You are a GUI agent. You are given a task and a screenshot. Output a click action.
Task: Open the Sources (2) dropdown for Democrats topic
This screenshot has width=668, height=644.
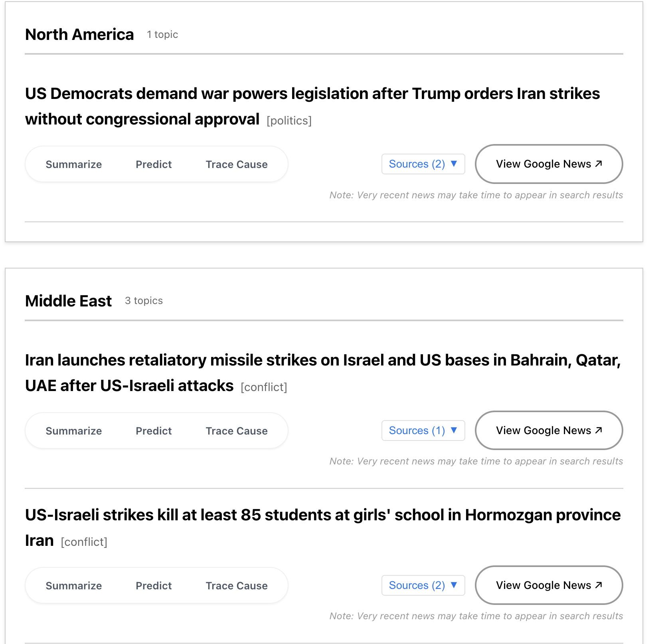pos(423,164)
